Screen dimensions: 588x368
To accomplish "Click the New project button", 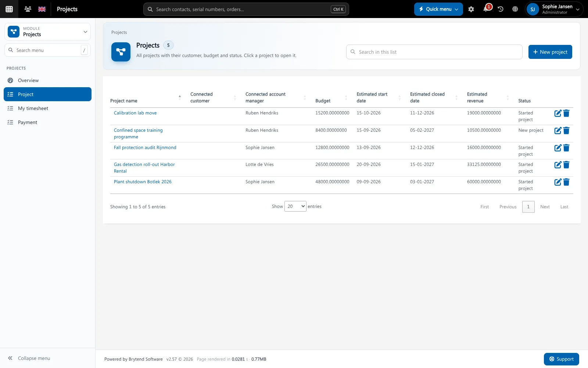I will point(550,52).
